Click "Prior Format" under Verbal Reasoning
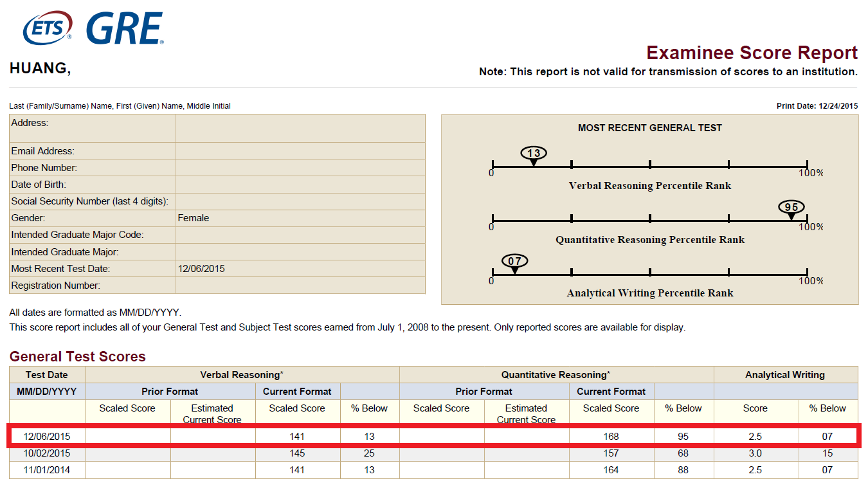 pyautogui.click(x=170, y=392)
